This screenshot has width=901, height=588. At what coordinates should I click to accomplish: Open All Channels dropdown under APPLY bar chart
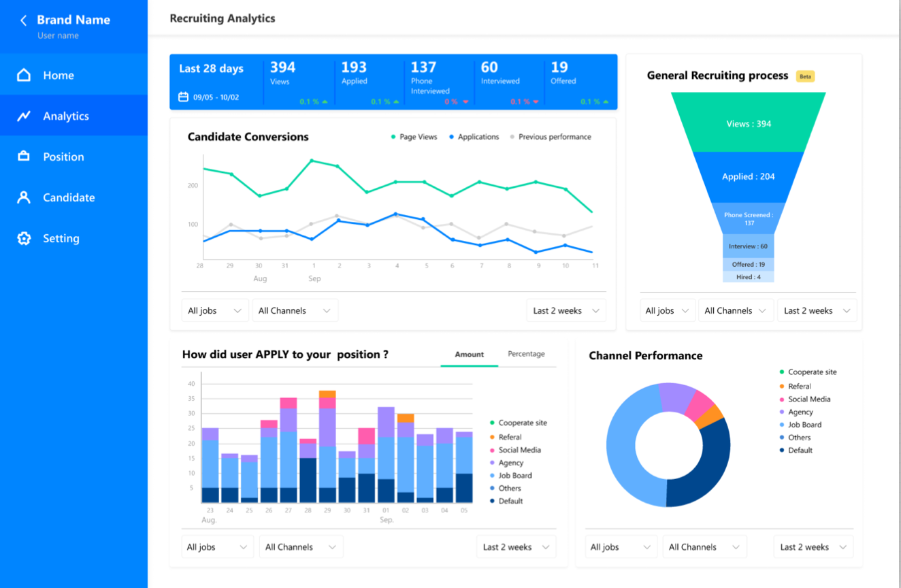[x=301, y=547]
